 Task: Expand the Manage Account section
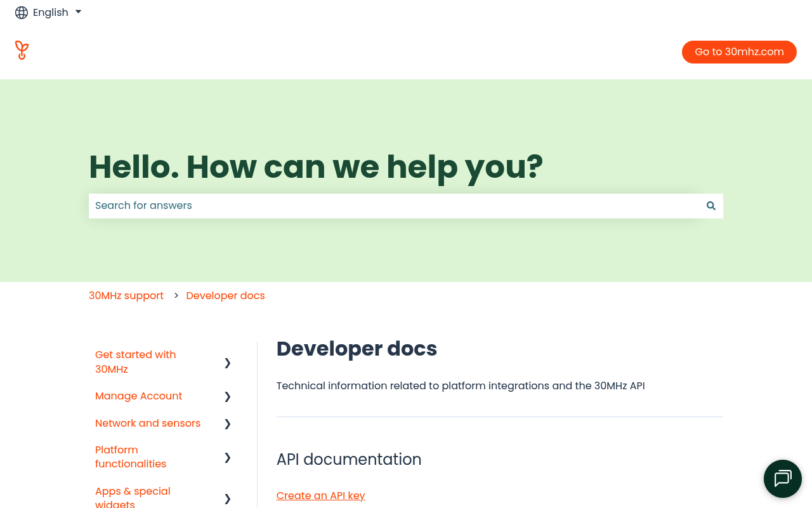point(228,396)
